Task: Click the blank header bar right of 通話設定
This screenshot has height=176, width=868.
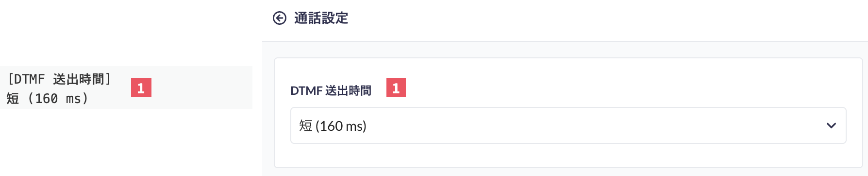Action: [x=607, y=19]
